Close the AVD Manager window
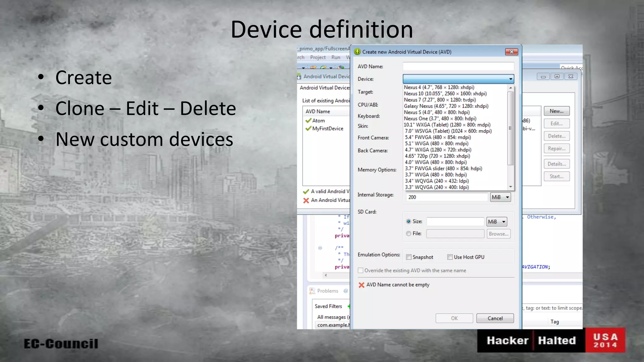Image resolution: width=644 pixels, height=362 pixels. pyautogui.click(x=571, y=76)
